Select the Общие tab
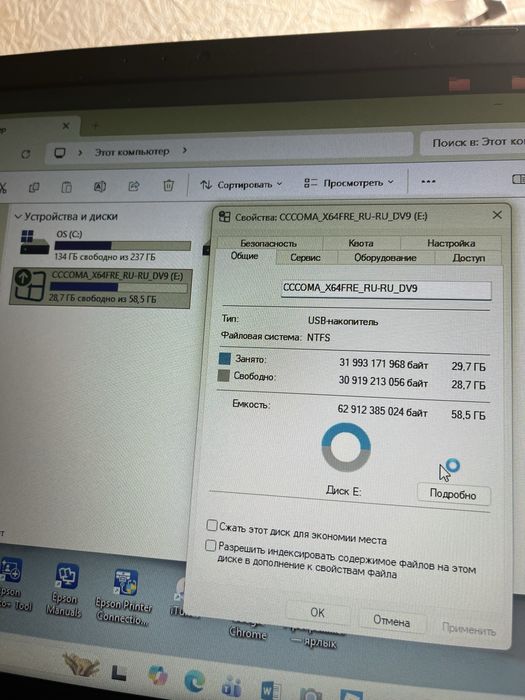 (245, 256)
